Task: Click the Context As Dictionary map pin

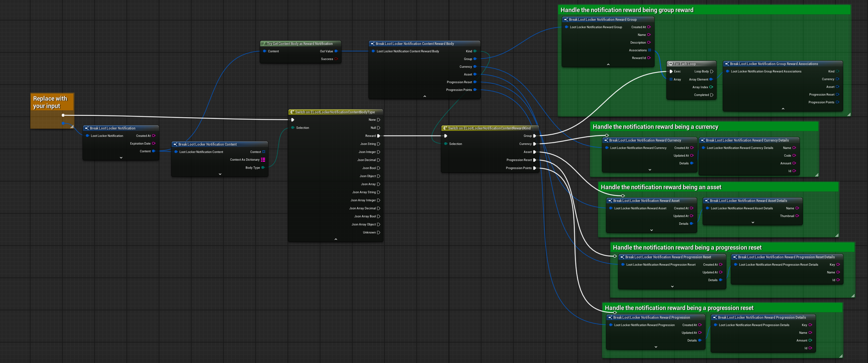Action: 263,160
